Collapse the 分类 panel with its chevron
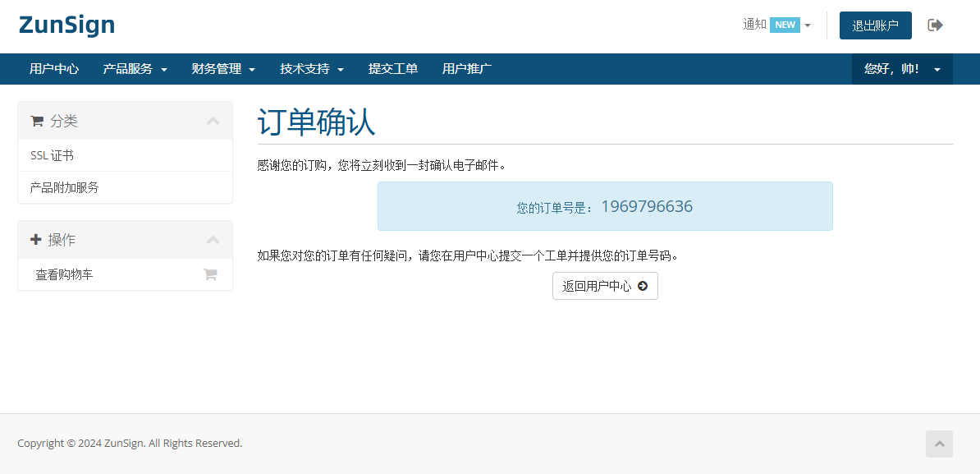980x474 pixels. (x=213, y=121)
